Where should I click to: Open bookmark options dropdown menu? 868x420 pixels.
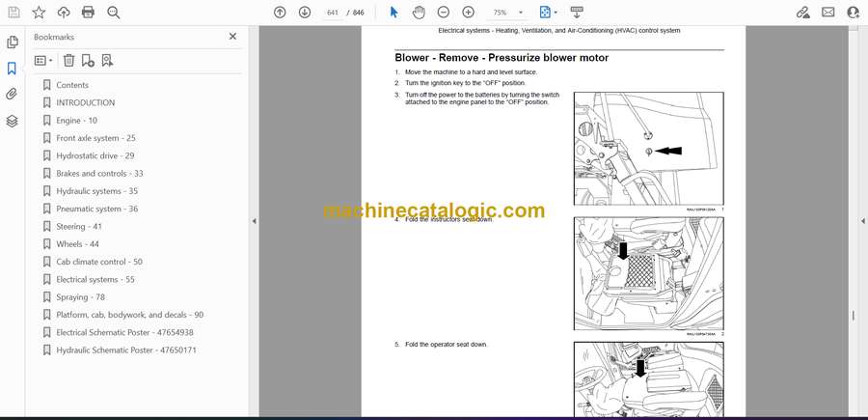(43, 61)
